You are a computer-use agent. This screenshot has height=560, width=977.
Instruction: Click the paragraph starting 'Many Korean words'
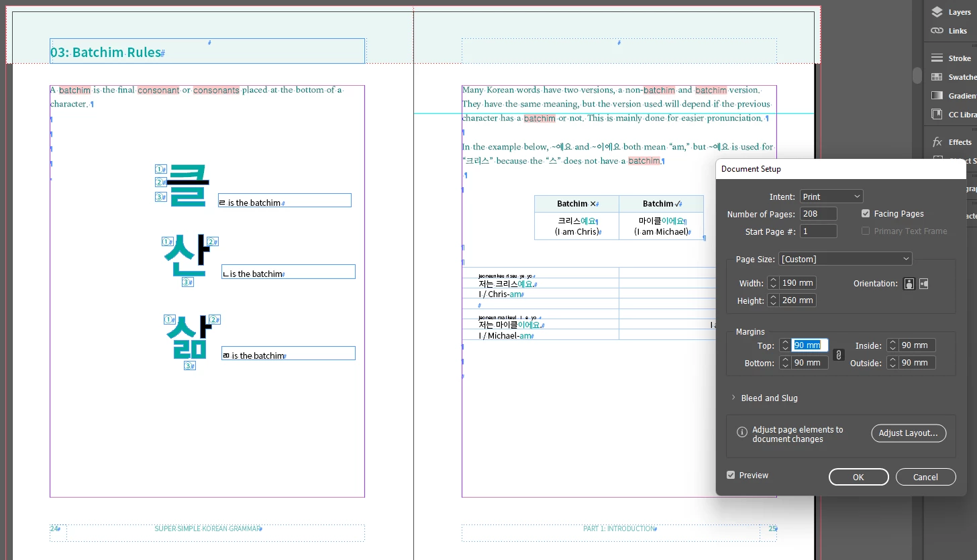617,104
